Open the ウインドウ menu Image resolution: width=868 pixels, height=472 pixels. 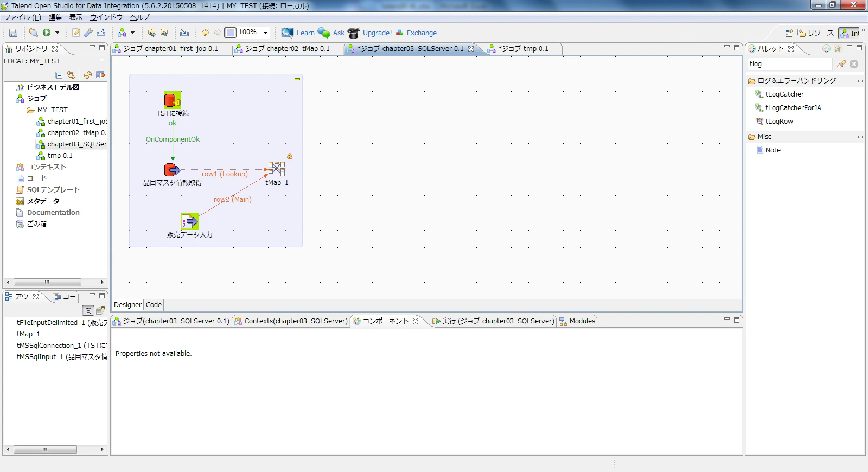coord(106,17)
